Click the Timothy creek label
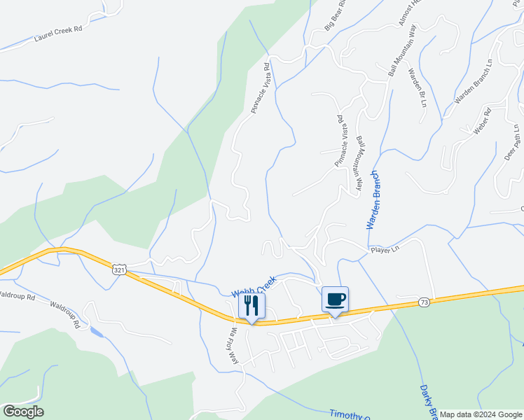 click(x=350, y=414)
